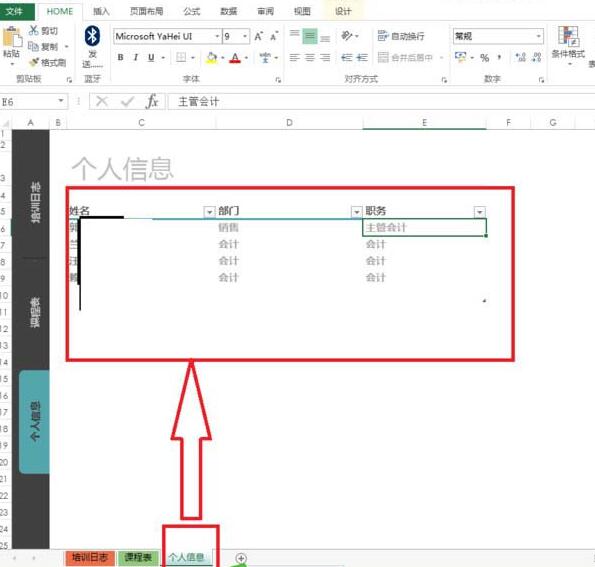Open the alignment settings dialog launcher

pyautogui.click(x=444, y=80)
